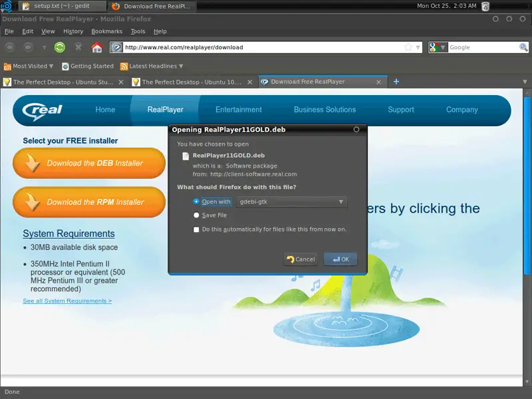Open the Tools menu
Image resolution: width=532 pixels, height=399 pixels.
click(x=138, y=31)
